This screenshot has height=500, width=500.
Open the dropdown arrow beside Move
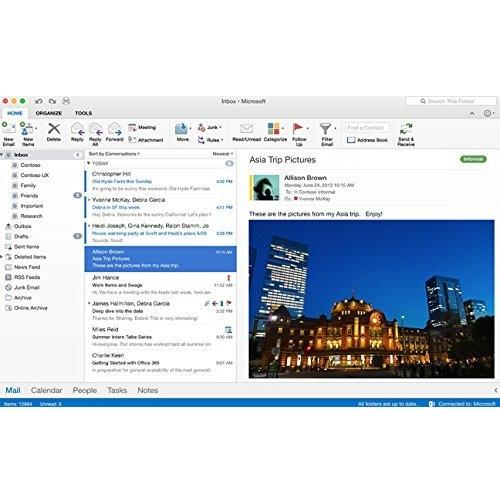coord(190,129)
